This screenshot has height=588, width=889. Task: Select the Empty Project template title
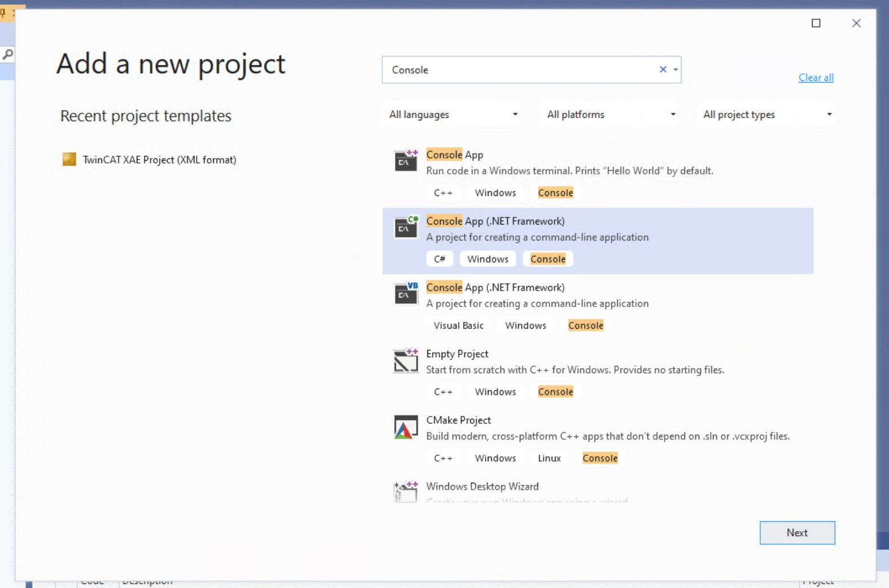457,354
